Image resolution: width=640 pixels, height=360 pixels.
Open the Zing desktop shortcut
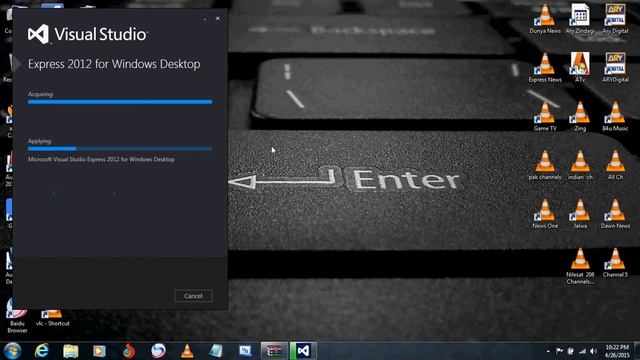click(580, 117)
